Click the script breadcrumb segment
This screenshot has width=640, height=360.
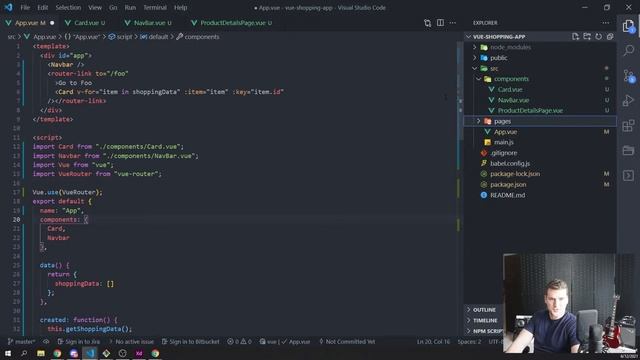pyautogui.click(x=120, y=37)
